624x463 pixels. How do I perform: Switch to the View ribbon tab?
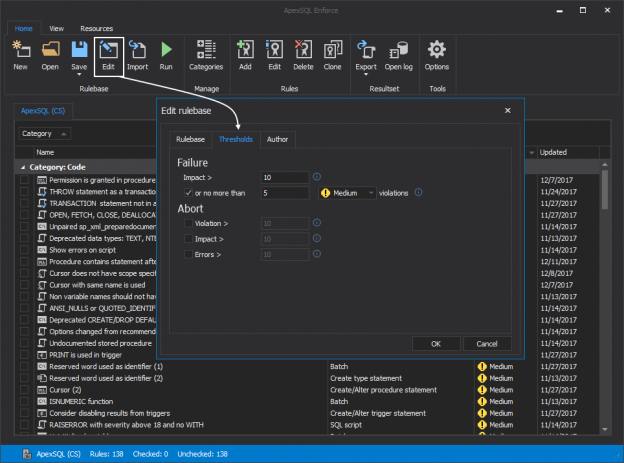click(57, 28)
